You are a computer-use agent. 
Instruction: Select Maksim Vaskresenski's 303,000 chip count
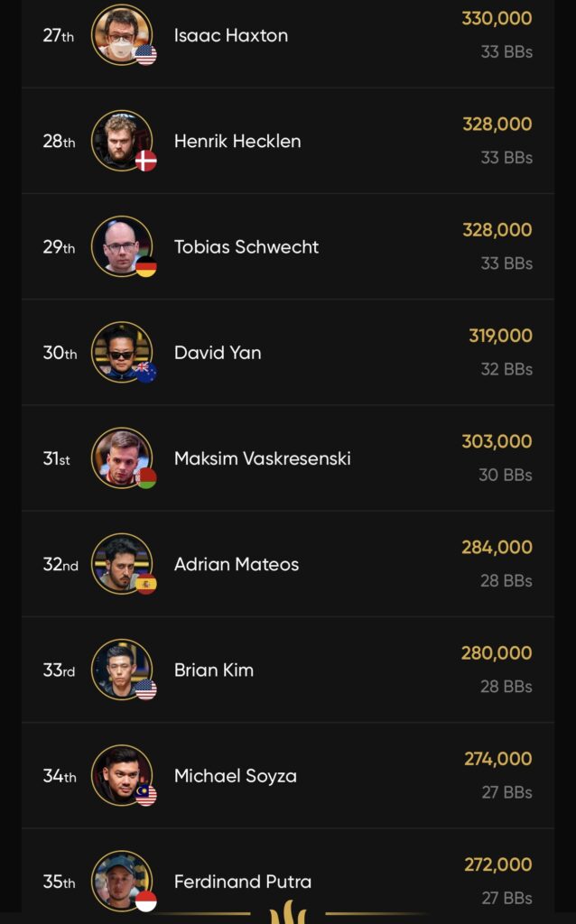click(x=497, y=441)
